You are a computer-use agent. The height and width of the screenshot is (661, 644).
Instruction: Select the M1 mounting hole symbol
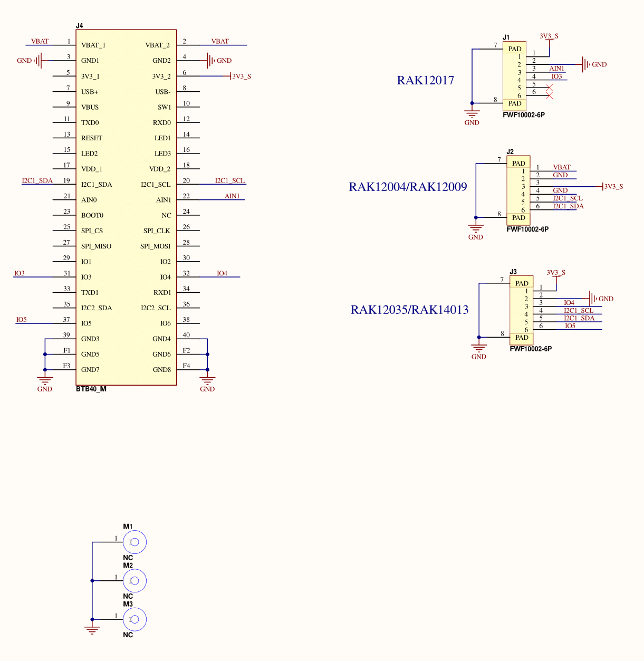click(x=134, y=542)
